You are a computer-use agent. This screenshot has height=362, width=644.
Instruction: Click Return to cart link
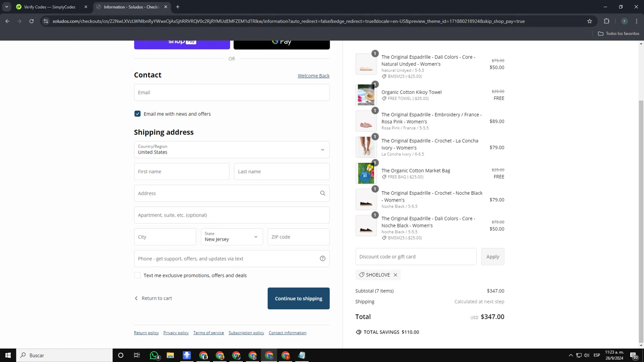click(x=153, y=298)
